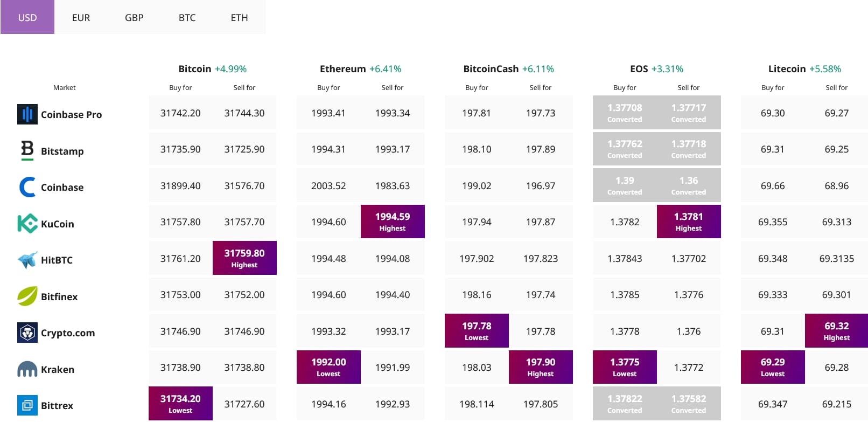This screenshot has height=422, width=868.
Task: Open the KuCoin market link
Action: (x=58, y=224)
